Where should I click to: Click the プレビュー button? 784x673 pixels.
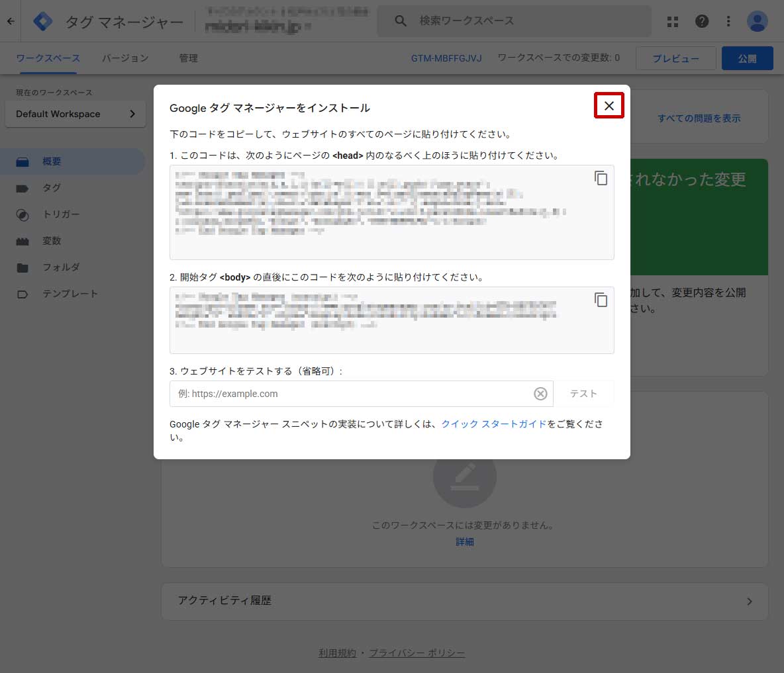(x=675, y=58)
